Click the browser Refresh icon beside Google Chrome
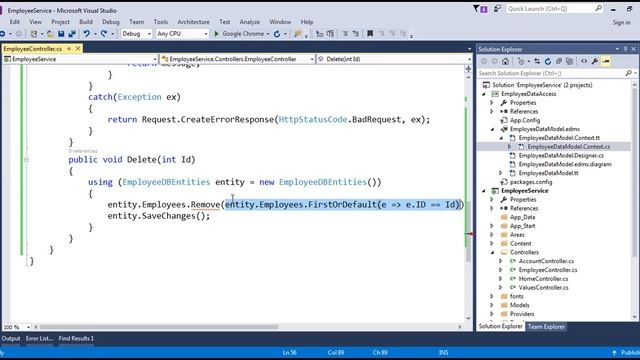640x360 pixels. coord(277,34)
